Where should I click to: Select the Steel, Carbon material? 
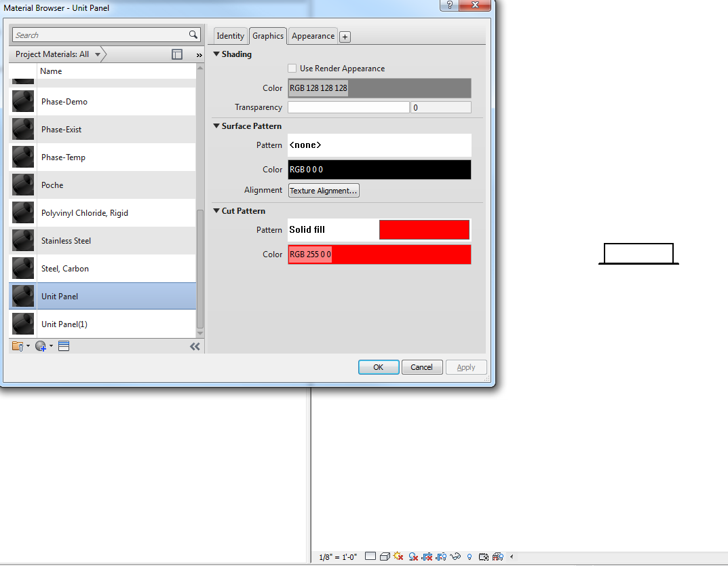pyautogui.click(x=102, y=268)
